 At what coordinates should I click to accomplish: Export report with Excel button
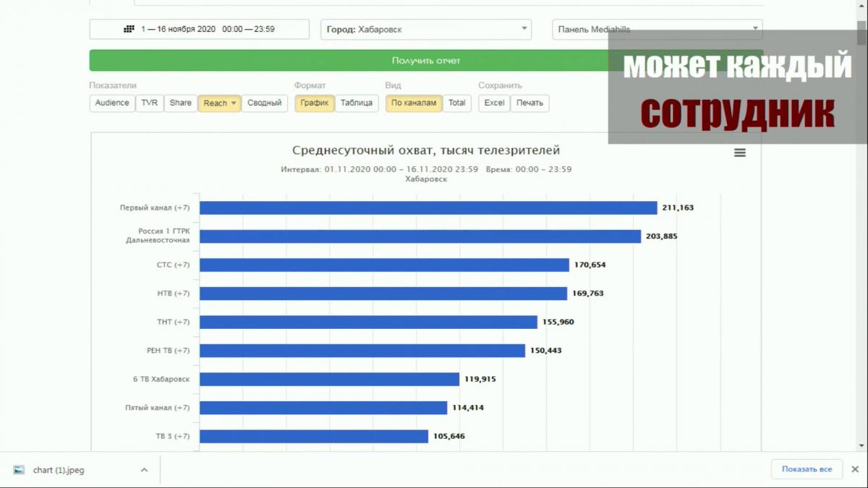coord(494,103)
